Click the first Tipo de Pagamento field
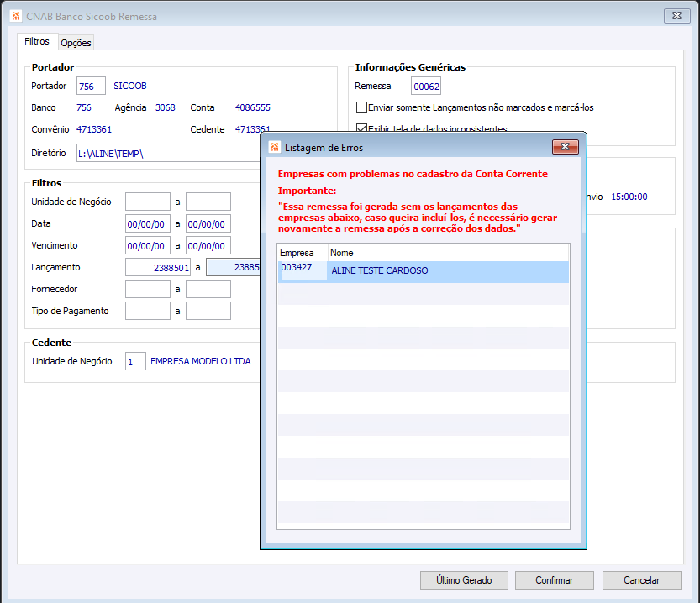Image resolution: width=700 pixels, height=603 pixels. pos(148,311)
